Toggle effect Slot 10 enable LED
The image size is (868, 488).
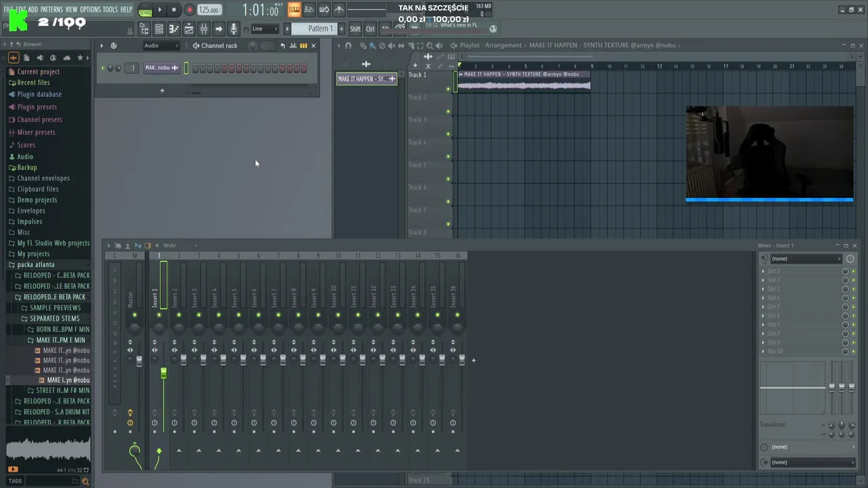(x=853, y=351)
